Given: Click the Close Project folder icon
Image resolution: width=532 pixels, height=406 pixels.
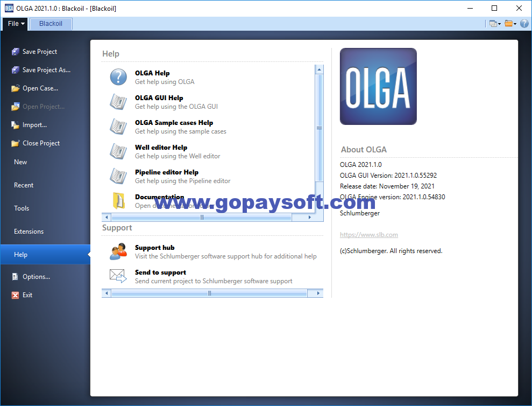Looking at the screenshot, I should point(15,143).
